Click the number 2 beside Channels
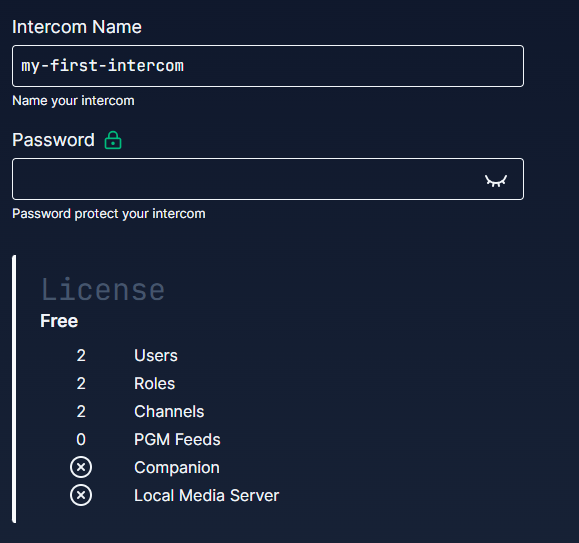The width and height of the screenshot is (579, 543). [x=81, y=412]
